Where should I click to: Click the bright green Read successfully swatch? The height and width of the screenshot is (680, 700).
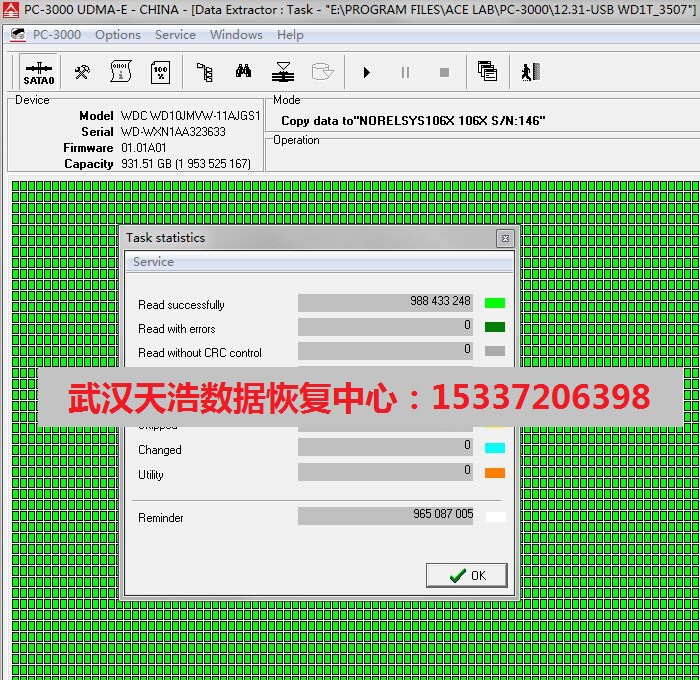pos(494,303)
